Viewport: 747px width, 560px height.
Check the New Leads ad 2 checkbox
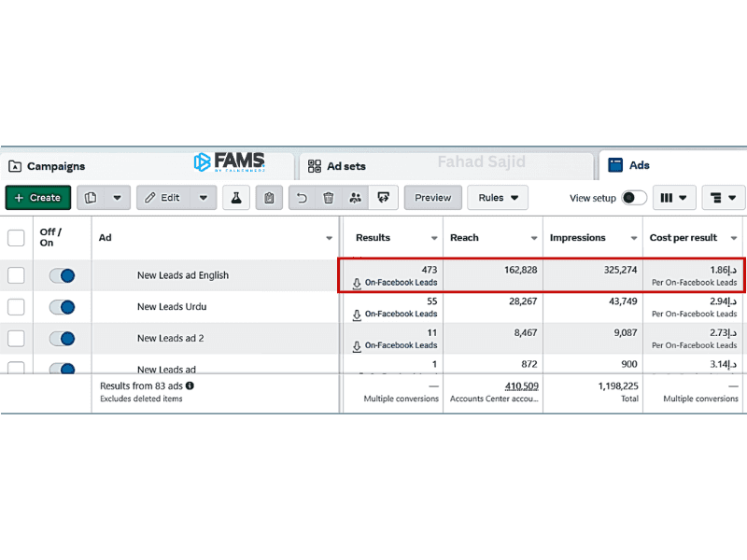pyautogui.click(x=16, y=339)
